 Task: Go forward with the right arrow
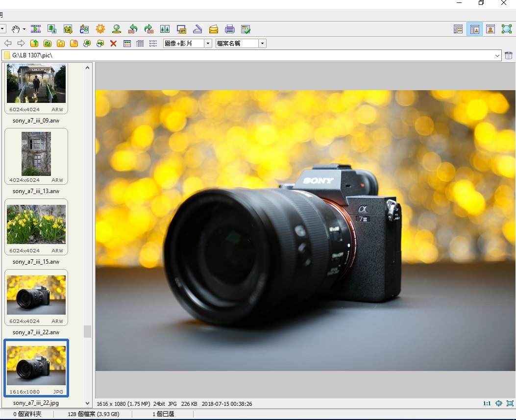pos(21,44)
